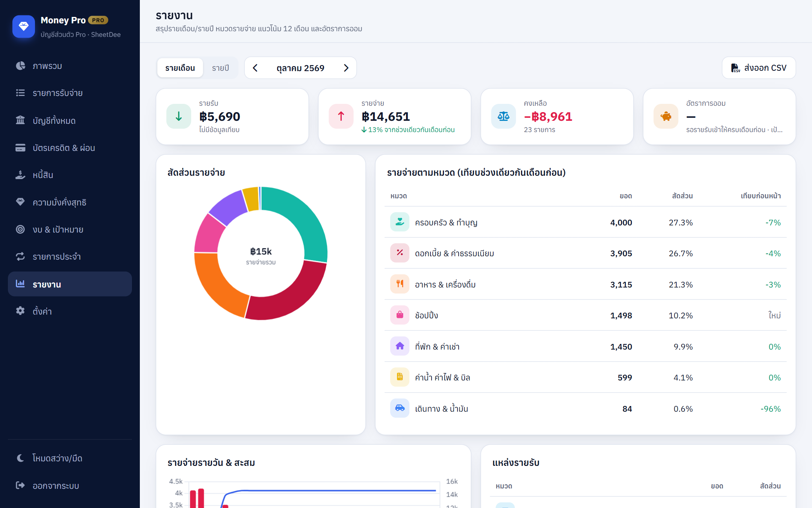Click the Money Pro diamond logo
This screenshot has height=508, width=812.
tap(23, 26)
